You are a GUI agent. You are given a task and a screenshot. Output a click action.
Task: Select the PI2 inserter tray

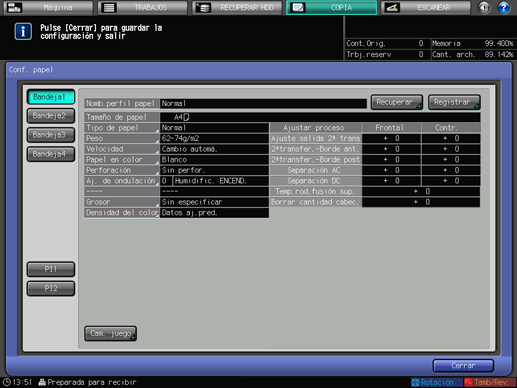click(51, 288)
